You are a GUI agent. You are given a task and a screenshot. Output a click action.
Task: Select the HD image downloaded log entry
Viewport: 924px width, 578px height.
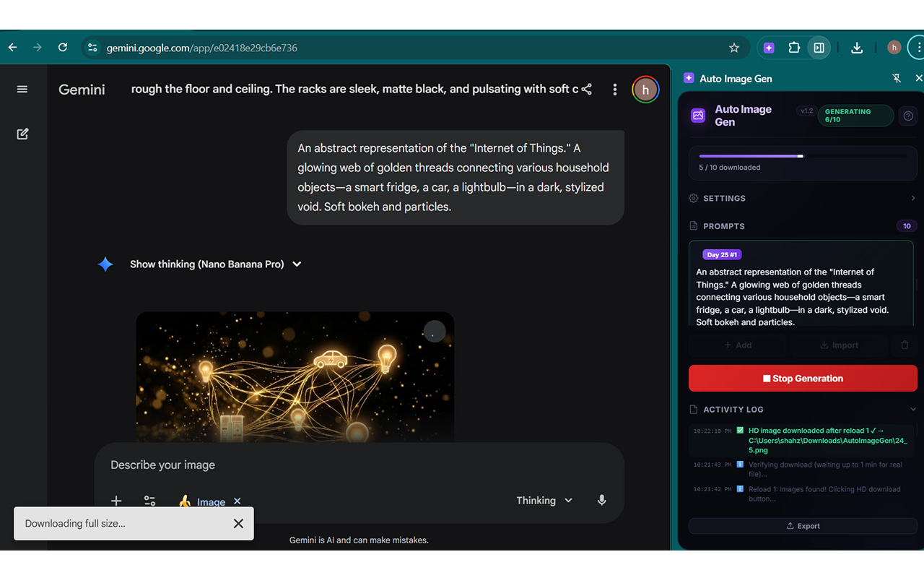tap(801, 440)
